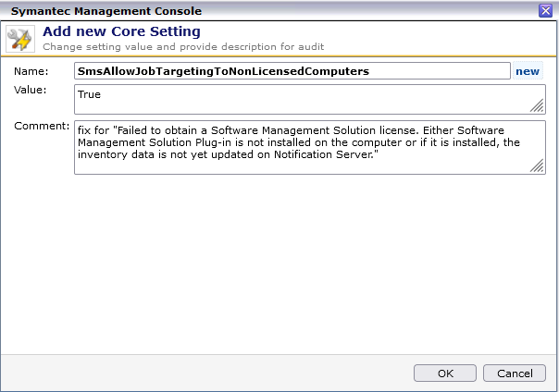Click the "new" link beside Name
The height and width of the screenshot is (392, 559).
(x=528, y=71)
